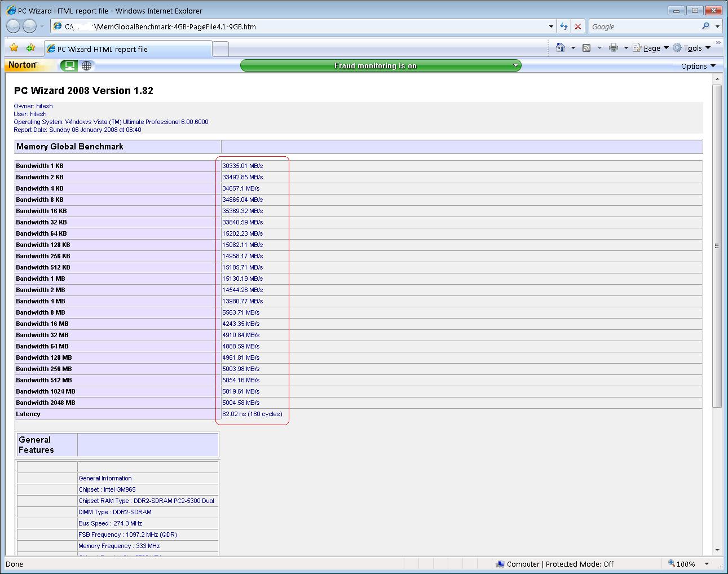
Task: Open the recent pages dropdown beside navigation arrows
Action: (42, 27)
